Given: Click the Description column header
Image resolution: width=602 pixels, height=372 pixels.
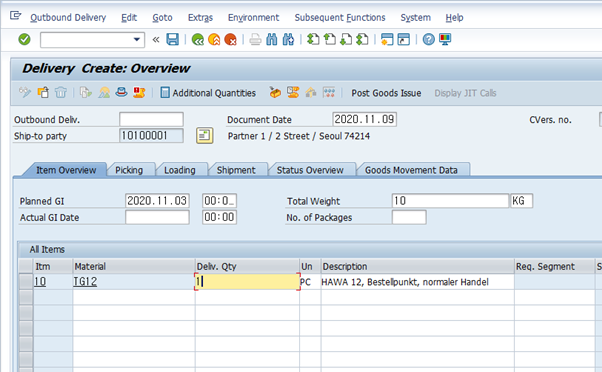Looking at the screenshot, I should pos(417,266).
